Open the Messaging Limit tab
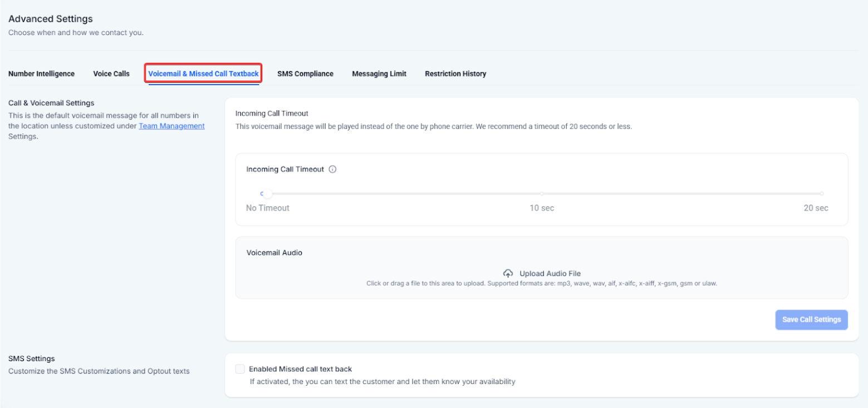868x408 pixels. (x=379, y=74)
